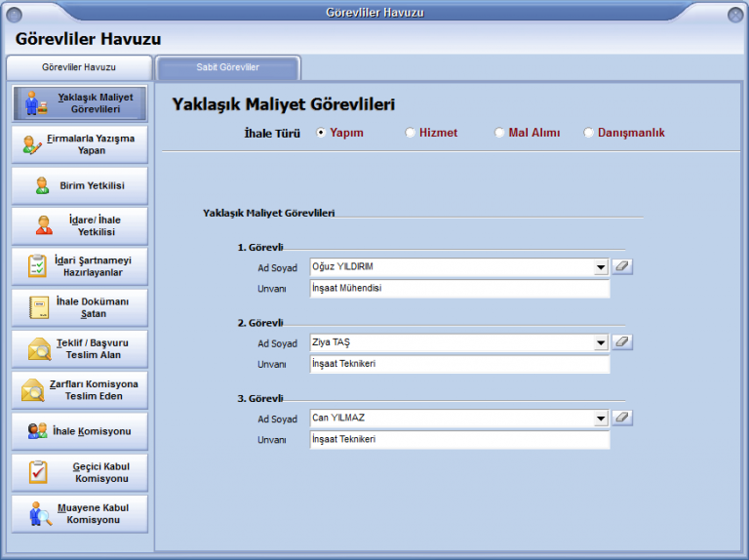The height and width of the screenshot is (560, 749).
Task: Open İdari Şartnameyi Hazırlayanlar checklist icon
Action: (37, 266)
